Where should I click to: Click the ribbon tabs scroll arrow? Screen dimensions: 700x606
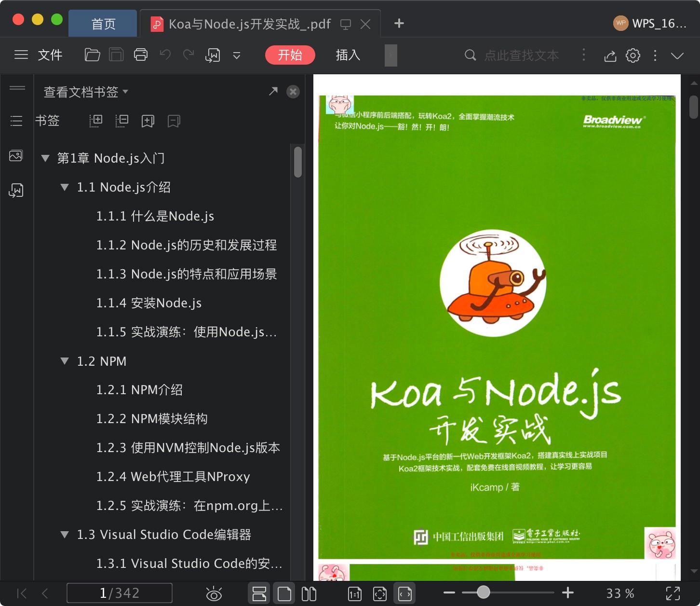pyautogui.click(x=391, y=55)
